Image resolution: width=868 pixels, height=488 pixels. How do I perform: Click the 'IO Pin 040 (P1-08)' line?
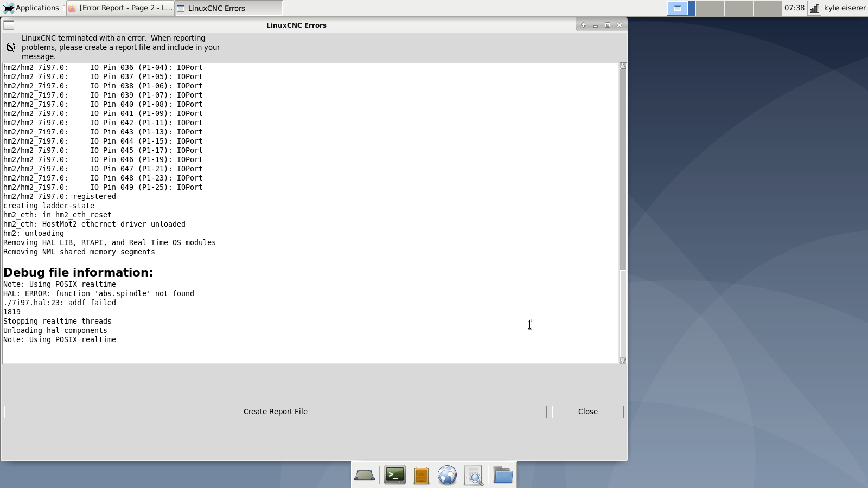coord(103,104)
